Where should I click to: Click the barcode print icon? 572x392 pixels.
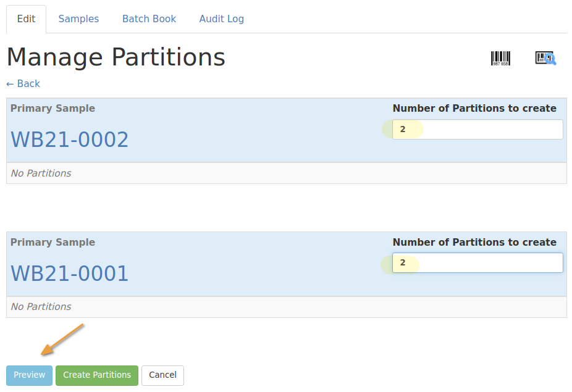click(500, 57)
